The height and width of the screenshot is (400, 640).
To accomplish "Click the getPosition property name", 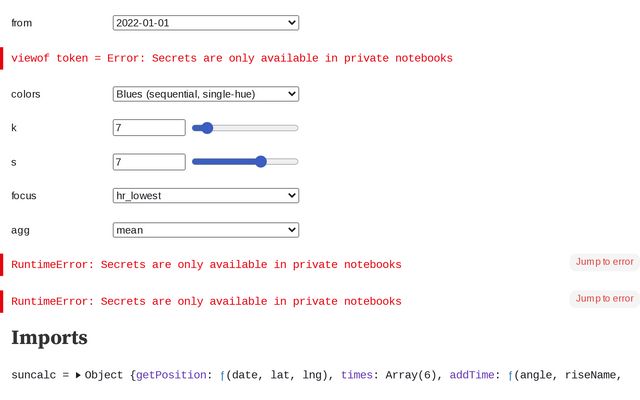I will pos(174,376).
